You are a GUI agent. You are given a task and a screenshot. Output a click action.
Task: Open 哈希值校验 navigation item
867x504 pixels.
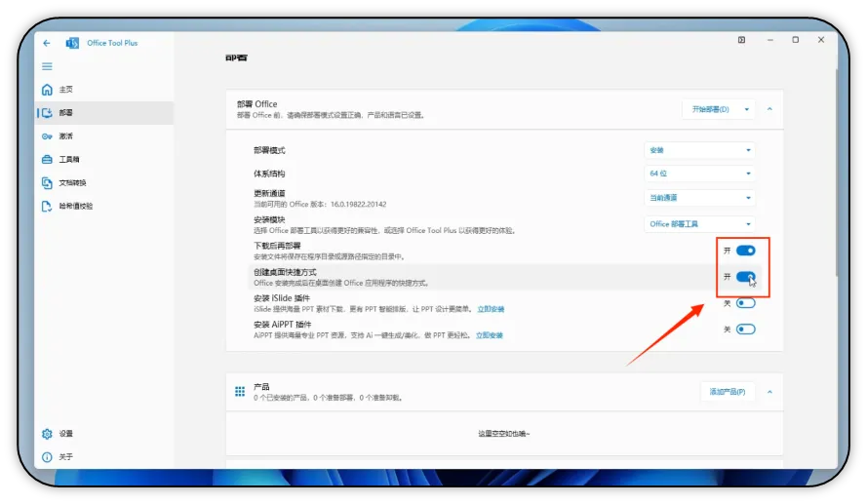104,206
